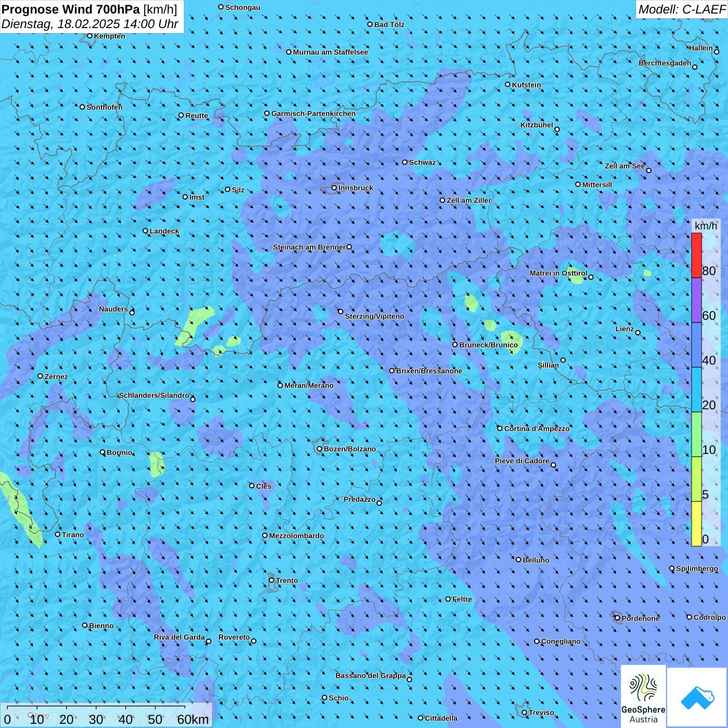Click the 'Rovereto' label
728x728 pixels.
(x=234, y=637)
